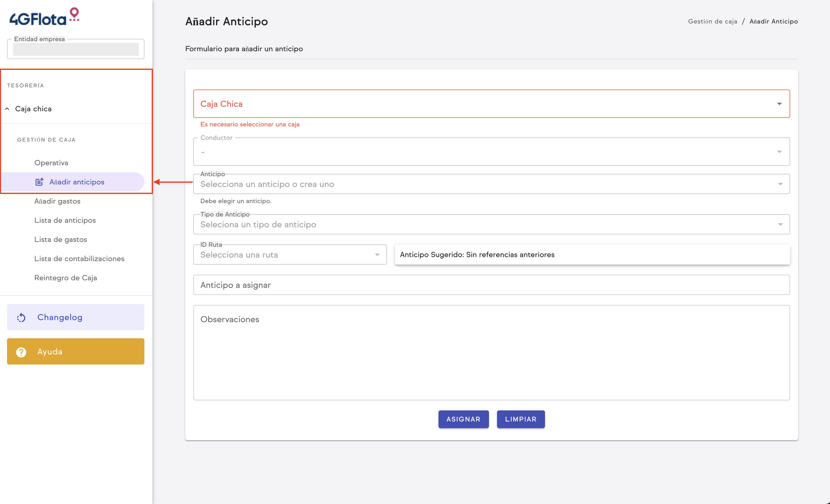Image resolution: width=830 pixels, height=504 pixels.
Task: Open Añadir gastos menu item
Action: [x=57, y=201]
